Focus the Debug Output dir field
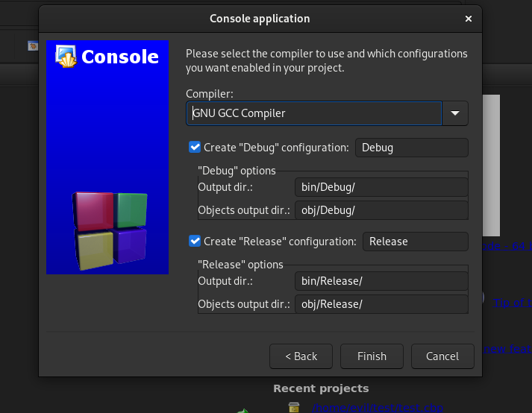The image size is (532, 413). pyautogui.click(x=381, y=186)
